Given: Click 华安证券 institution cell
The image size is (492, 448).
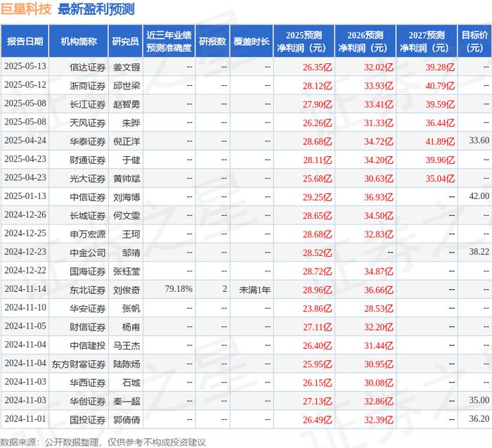Looking at the screenshot, I should tap(88, 308).
